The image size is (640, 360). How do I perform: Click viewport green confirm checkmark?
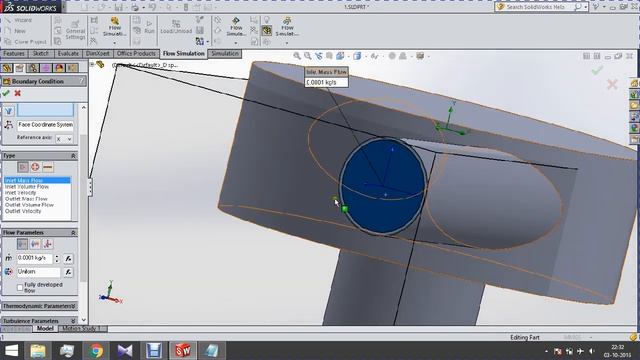[597, 71]
